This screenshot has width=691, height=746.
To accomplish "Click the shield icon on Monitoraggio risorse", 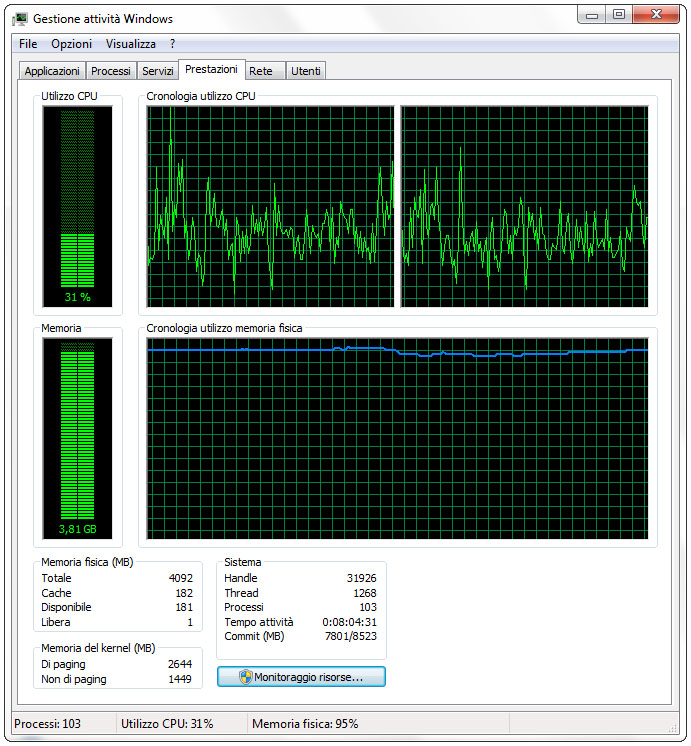I will [x=245, y=677].
